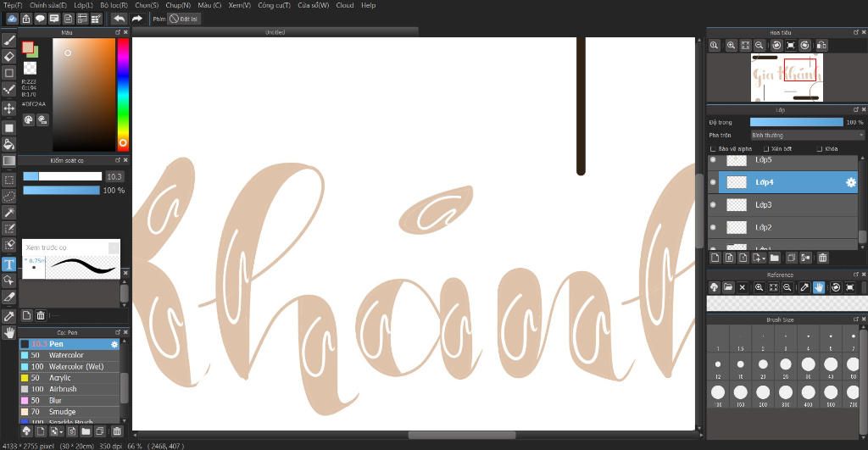868x450 pixels.
Task: Select the Bucket fill tool
Action: coord(8,144)
